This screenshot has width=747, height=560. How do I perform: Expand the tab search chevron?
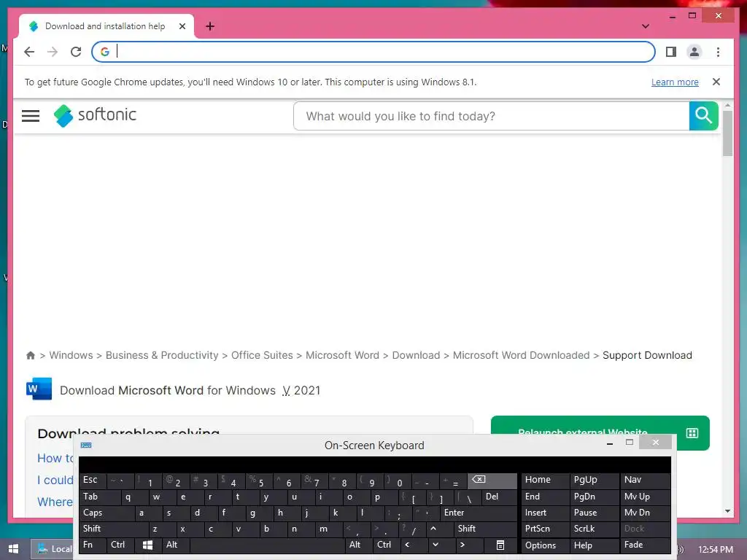[645, 26]
